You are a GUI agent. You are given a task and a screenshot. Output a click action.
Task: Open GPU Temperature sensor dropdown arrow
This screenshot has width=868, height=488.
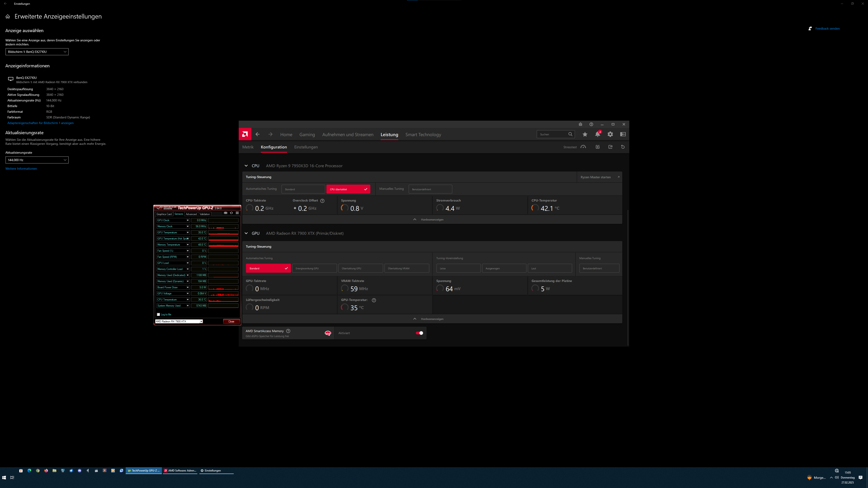click(188, 232)
